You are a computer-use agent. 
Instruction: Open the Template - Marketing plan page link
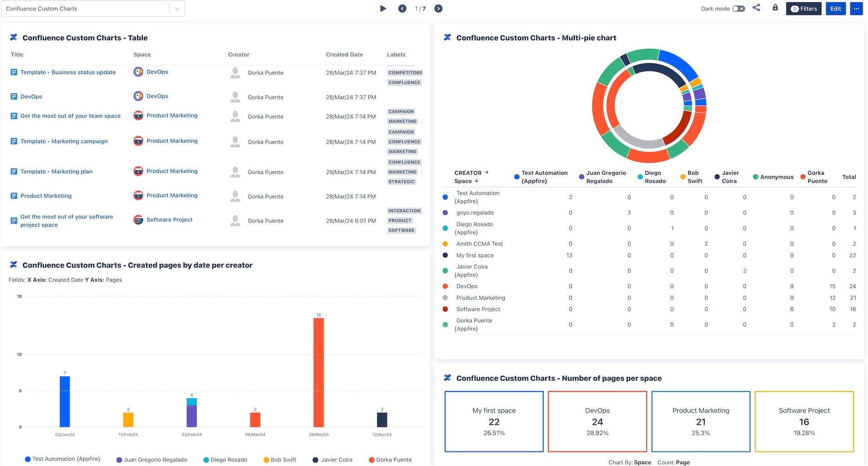click(56, 171)
